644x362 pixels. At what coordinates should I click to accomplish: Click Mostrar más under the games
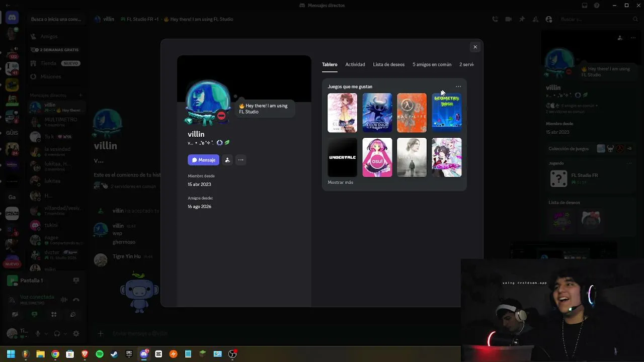pyautogui.click(x=341, y=183)
